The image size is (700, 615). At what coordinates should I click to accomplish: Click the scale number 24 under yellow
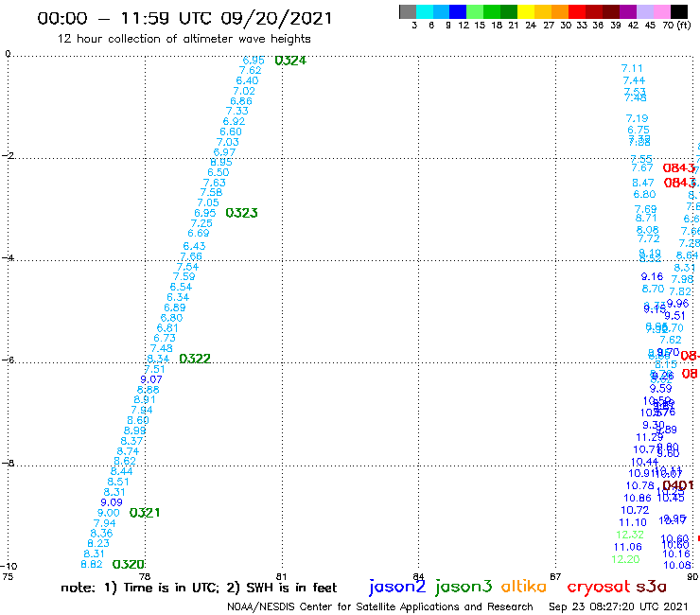[531, 26]
